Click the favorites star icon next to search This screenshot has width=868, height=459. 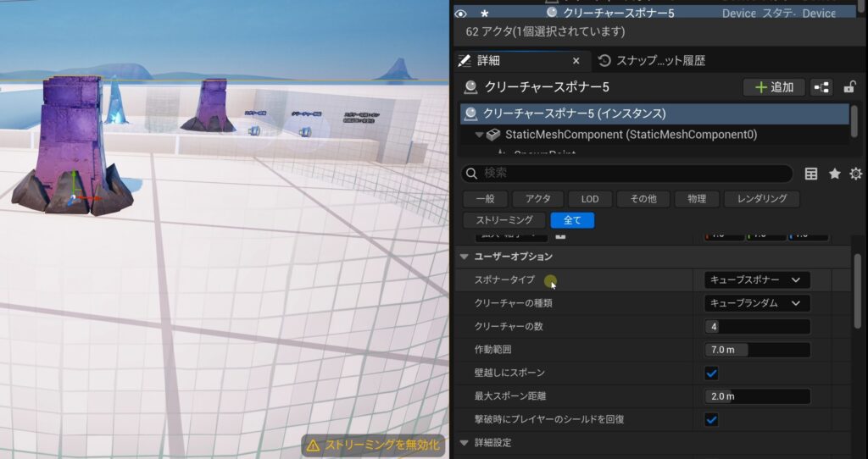pyautogui.click(x=834, y=174)
